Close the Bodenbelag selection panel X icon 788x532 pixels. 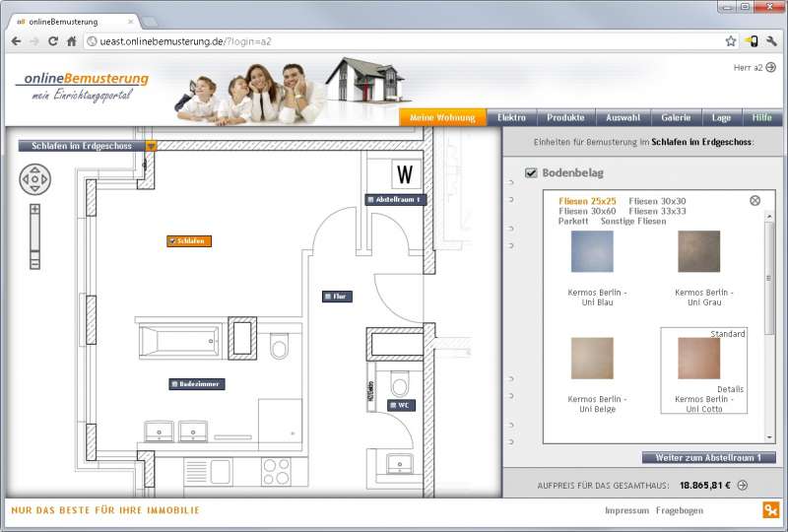coord(755,201)
